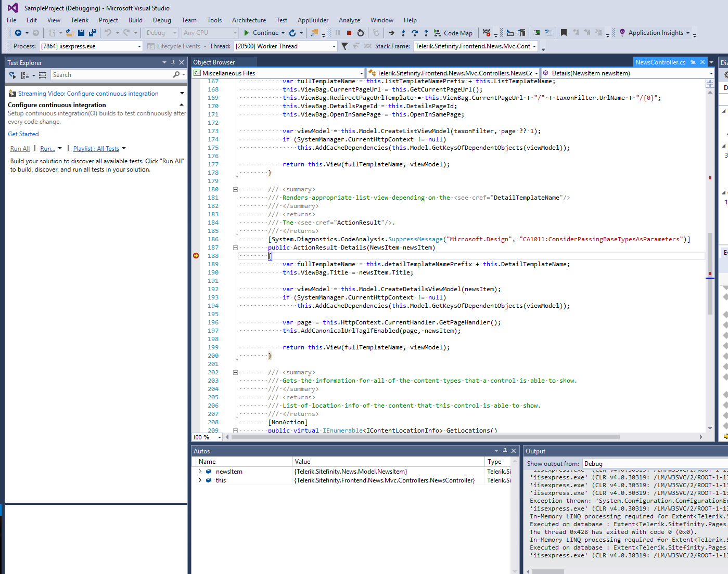Image resolution: width=728 pixels, height=574 pixels.
Task: Click the Uncomment selected lines icon
Action: 548,33
